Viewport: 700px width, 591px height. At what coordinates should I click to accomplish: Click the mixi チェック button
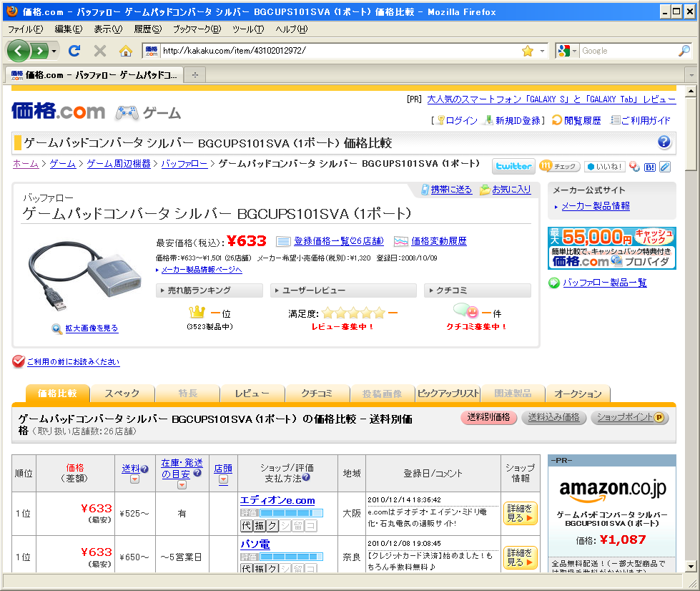coord(559,166)
